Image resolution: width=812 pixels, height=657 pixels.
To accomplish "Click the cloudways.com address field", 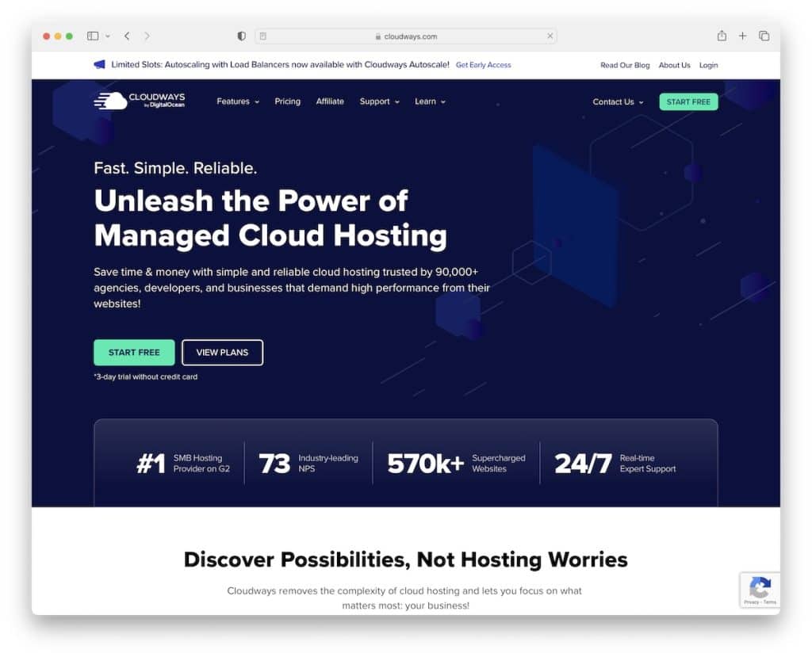I will click(x=406, y=36).
